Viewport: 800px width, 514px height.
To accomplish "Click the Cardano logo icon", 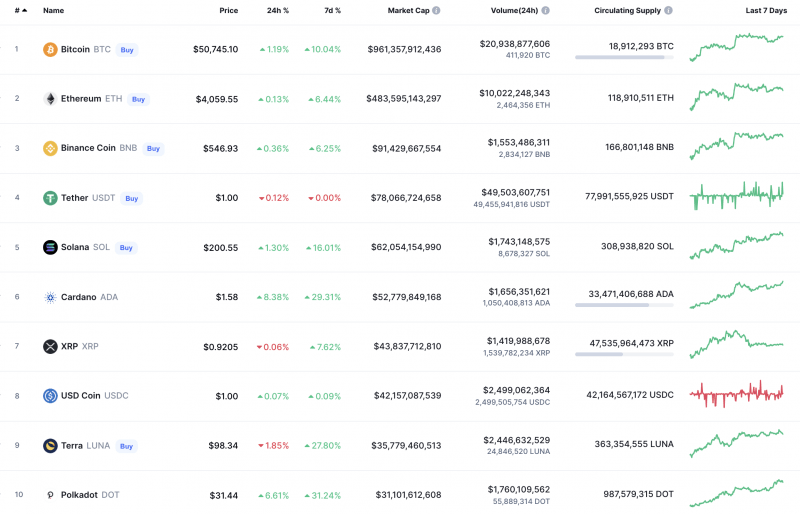I will click(50, 297).
